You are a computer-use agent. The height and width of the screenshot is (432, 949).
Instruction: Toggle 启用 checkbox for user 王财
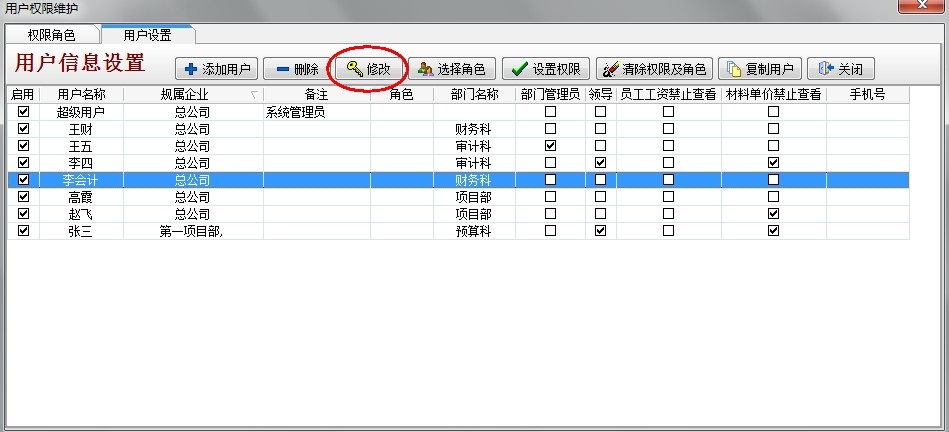[x=23, y=129]
